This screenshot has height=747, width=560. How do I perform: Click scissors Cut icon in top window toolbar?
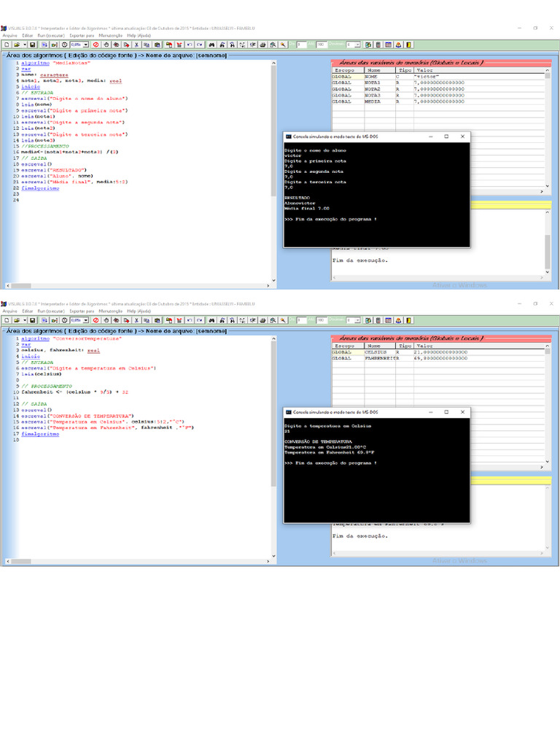[136, 44]
